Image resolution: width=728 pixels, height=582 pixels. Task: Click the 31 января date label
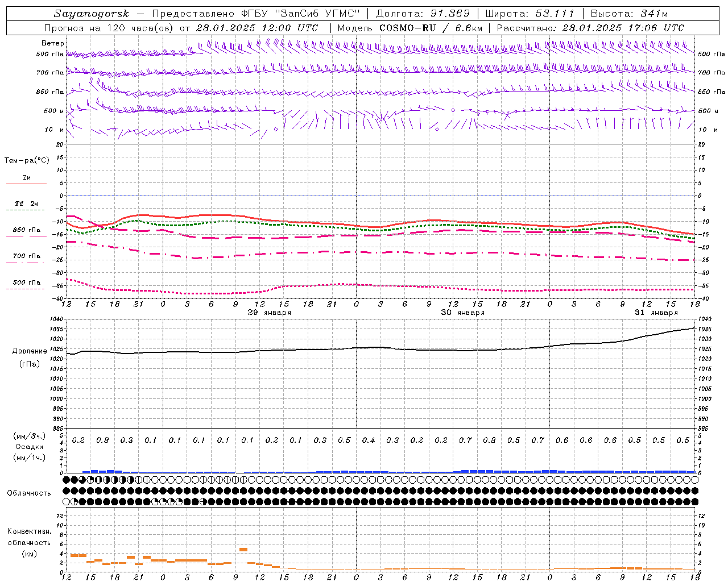pos(656,313)
